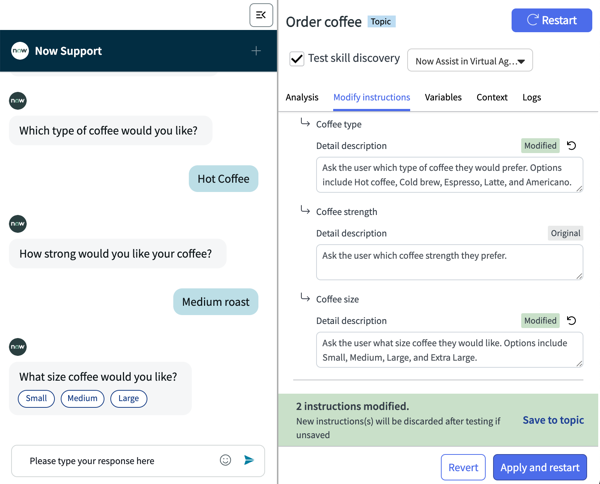Viewport: 600px width, 484px height.
Task: Collapse the chat panel toggle icon
Action: click(261, 15)
